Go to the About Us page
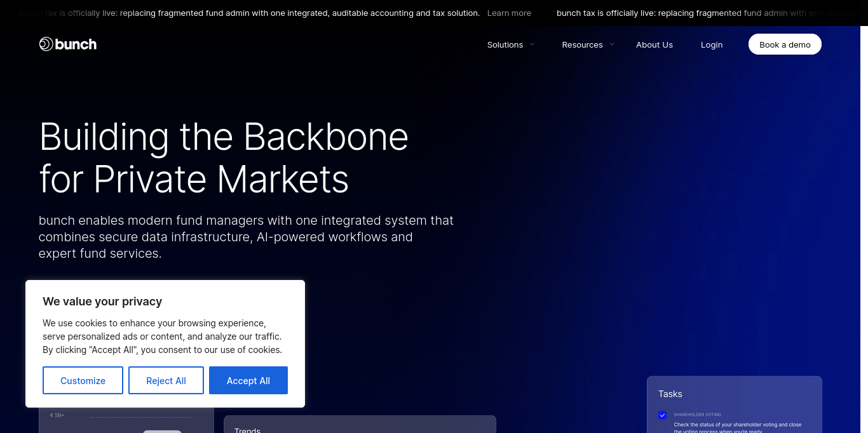This screenshot has height=433, width=868. (654, 44)
